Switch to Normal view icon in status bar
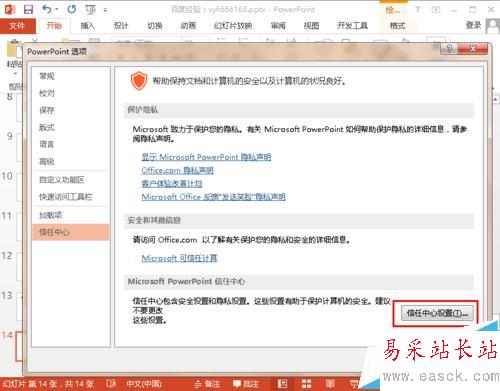 point(282,384)
